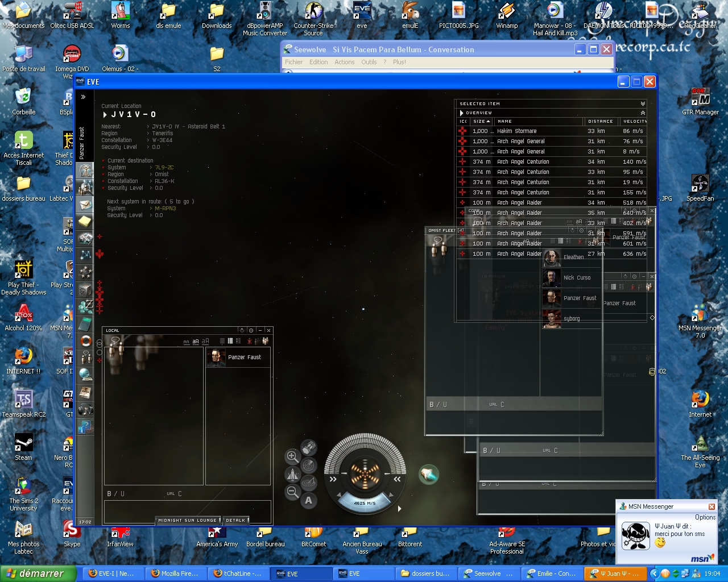Switch to Midnight Sun Lounge channel tab
Image resolution: width=728 pixels, height=582 pixels.
[188, 520]
